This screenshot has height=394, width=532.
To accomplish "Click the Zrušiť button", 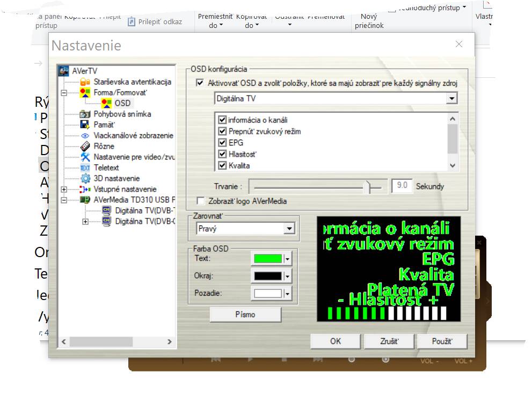I will [389, 341].
